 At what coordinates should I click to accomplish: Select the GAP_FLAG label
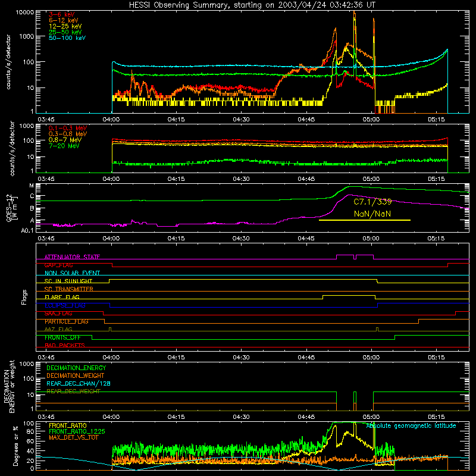pos(58,265)
